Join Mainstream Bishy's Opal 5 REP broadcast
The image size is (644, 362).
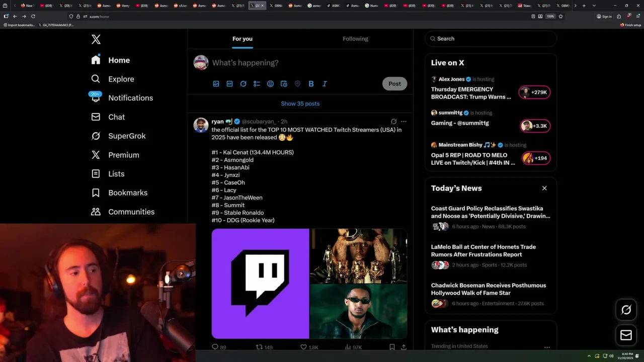473,159
